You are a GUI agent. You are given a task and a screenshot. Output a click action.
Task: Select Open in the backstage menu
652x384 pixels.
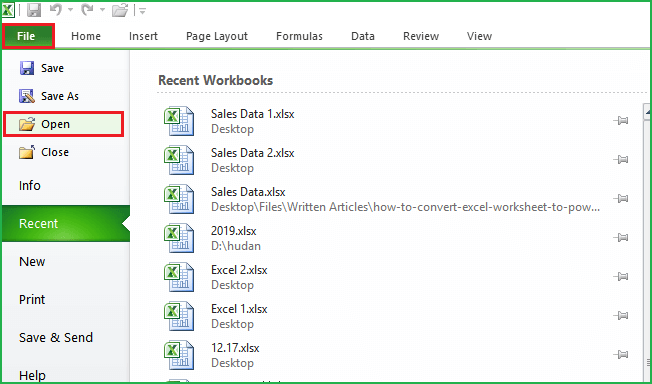(x=63, y=124)
